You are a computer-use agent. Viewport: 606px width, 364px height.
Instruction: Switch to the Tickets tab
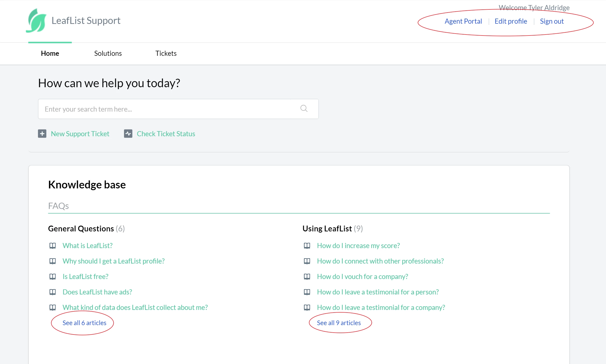pos(166,53)
